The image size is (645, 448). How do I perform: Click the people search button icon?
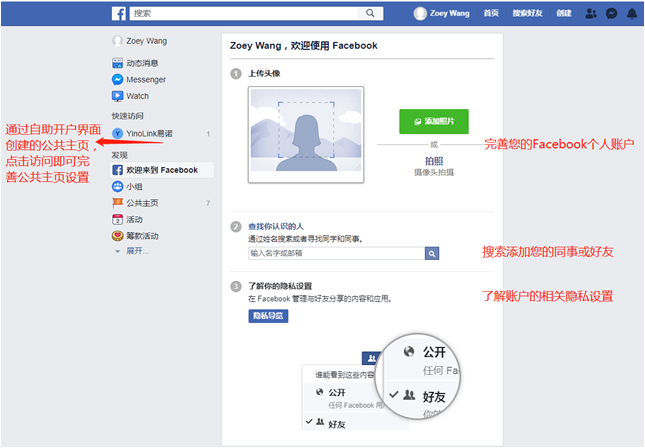(x=432, y=253)
